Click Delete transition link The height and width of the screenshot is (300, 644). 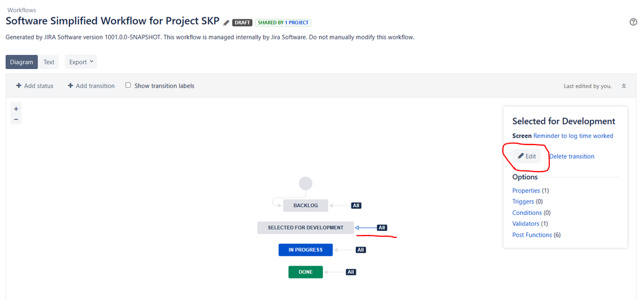coord(572,156)
